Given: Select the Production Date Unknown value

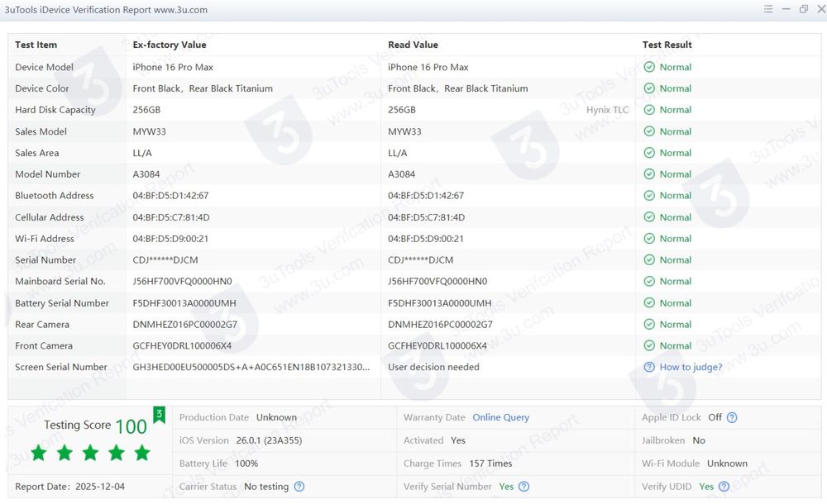Looking at the screenshot, I should [x=276, y=417].
